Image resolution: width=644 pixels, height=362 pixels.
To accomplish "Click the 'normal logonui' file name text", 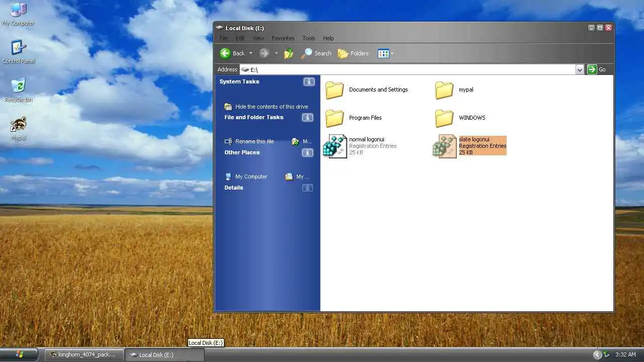I will pos(367,139).
